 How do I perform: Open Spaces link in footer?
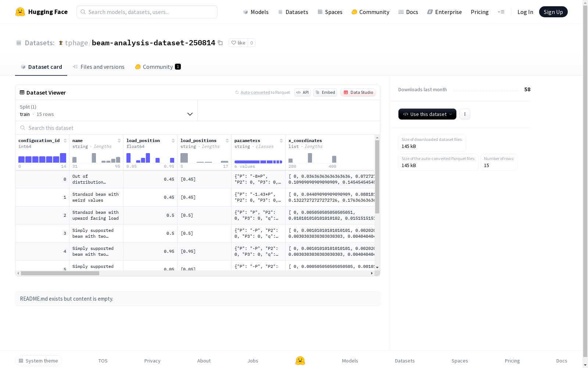point(460,361)
